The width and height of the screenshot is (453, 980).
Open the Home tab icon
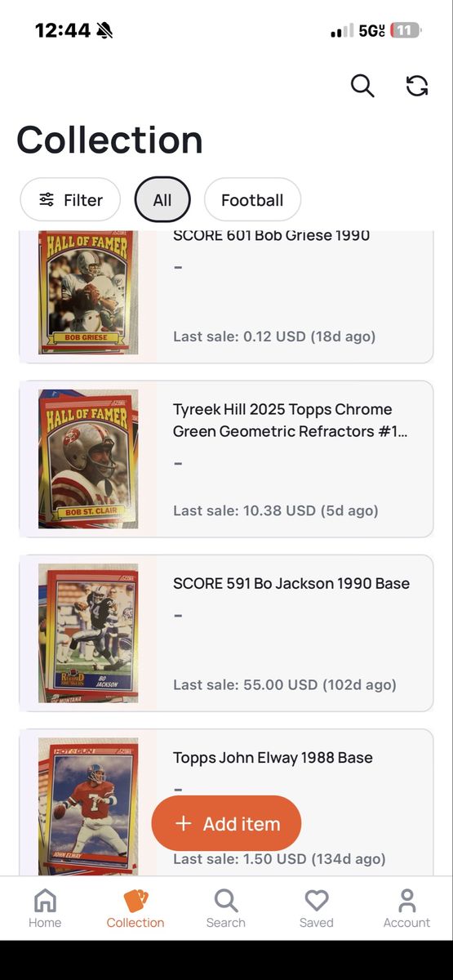tap(45, 901)
